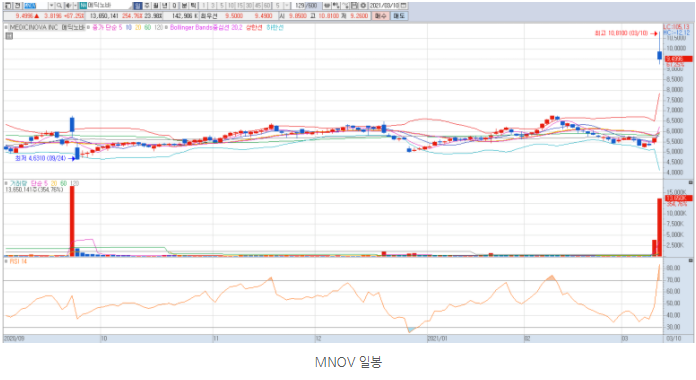
Task: Click the small icon at volume panel's top-right corner
Action: click(x=690, y=182)
